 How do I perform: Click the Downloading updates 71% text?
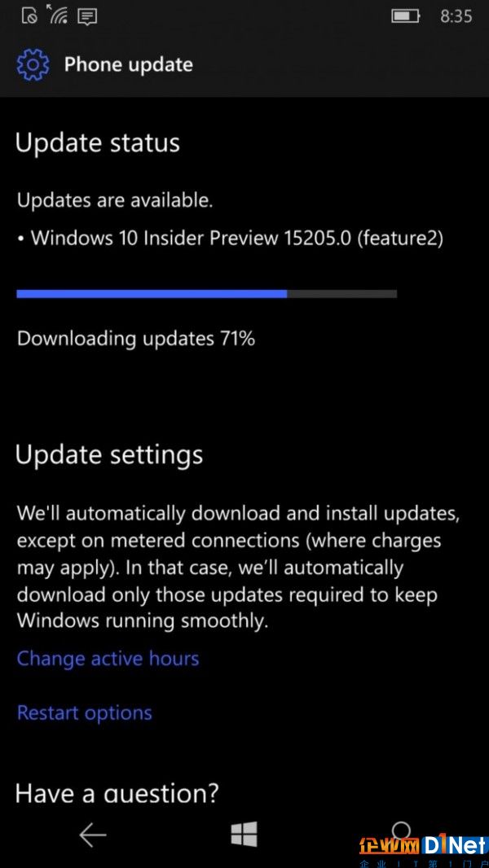tap(136, 338)
